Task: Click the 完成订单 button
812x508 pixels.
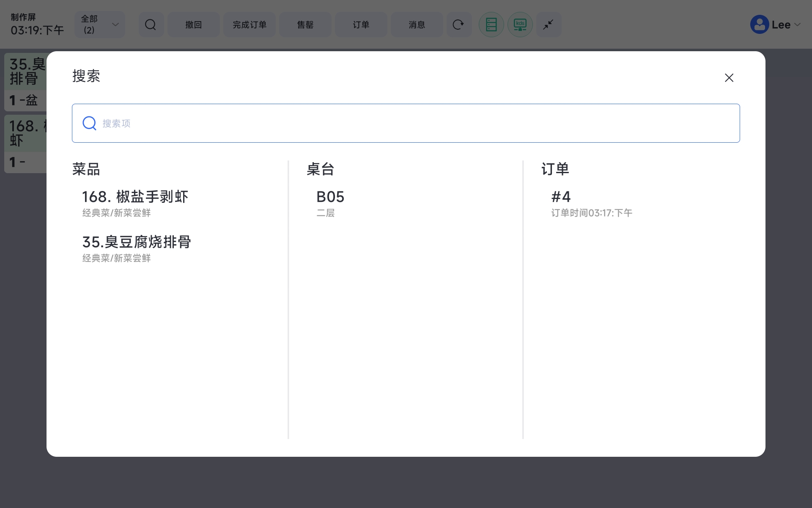Action: pos(250,25)
